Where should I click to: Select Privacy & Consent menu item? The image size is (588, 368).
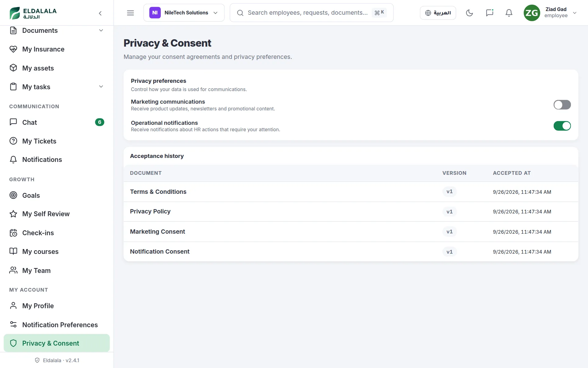[x=57, y=343]
